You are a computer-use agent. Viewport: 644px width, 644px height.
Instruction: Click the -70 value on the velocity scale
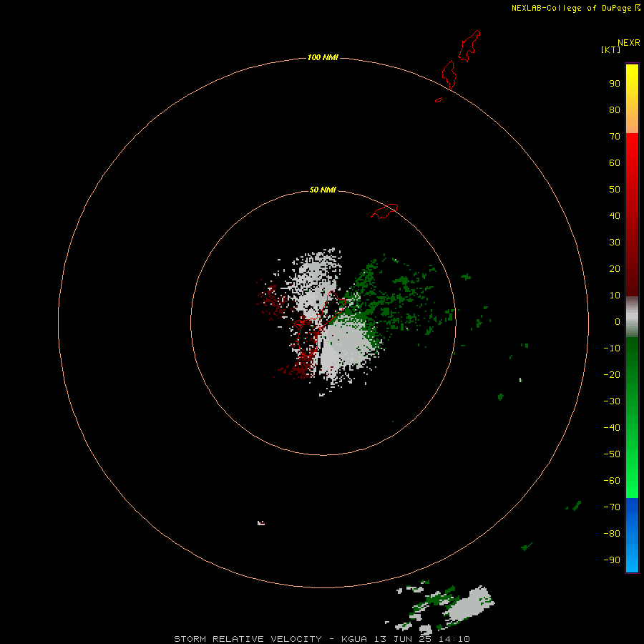[612, 507]
